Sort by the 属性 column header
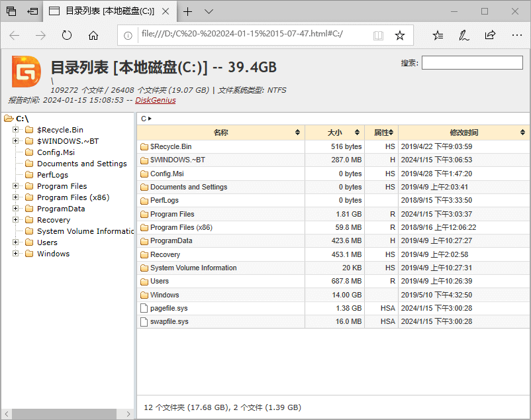The width and height of the screenshot is (531, 420). (381, 132)
